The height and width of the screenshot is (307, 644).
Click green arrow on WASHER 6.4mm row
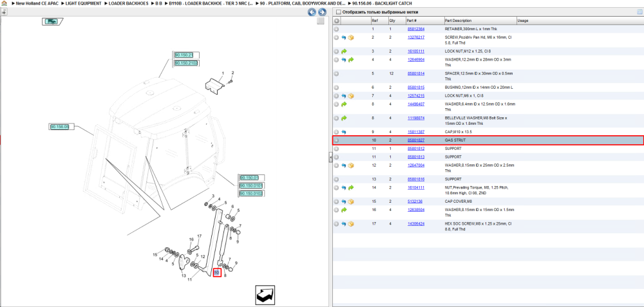coord(344,104)
